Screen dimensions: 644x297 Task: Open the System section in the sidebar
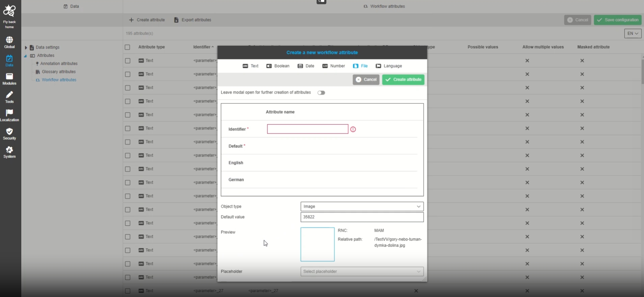pos(9,152)
